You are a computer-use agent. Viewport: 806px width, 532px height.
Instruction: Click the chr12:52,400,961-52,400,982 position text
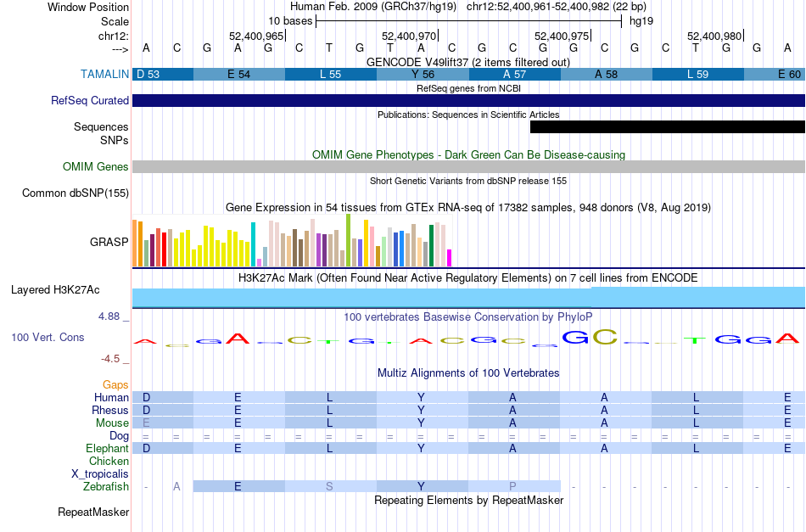click(x=557, y=7)
